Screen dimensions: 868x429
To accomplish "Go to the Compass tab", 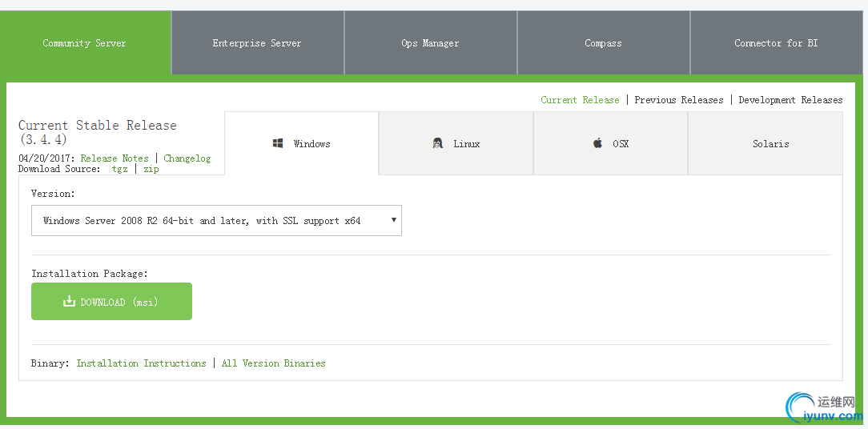I will [x=604, y=42].
